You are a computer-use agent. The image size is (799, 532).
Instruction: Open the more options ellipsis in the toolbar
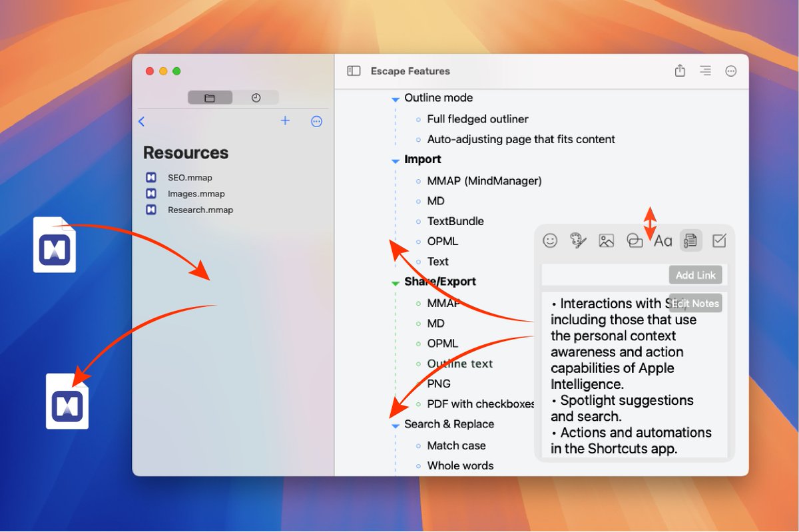(x=731, y=71)
